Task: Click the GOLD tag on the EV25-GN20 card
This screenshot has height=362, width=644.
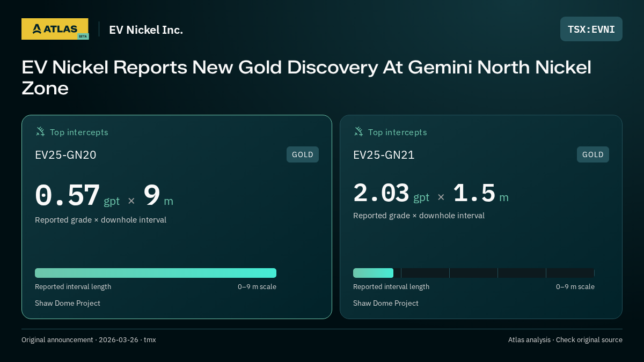Action: coord(303,154)
